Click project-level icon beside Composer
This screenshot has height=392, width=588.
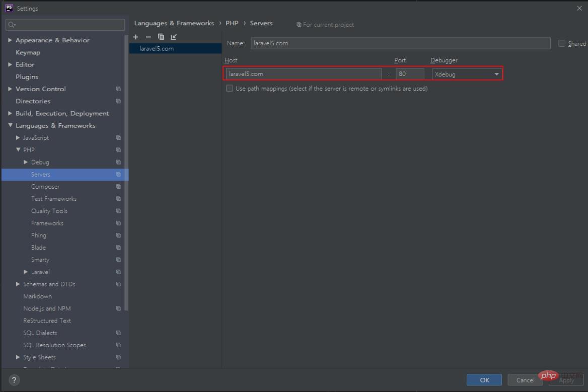[118, 186]
